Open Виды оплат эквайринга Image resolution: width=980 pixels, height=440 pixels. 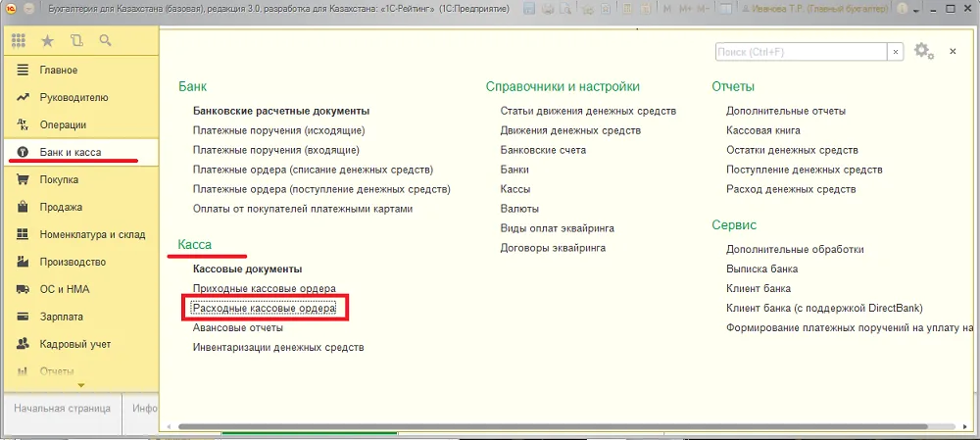(557, 228)
